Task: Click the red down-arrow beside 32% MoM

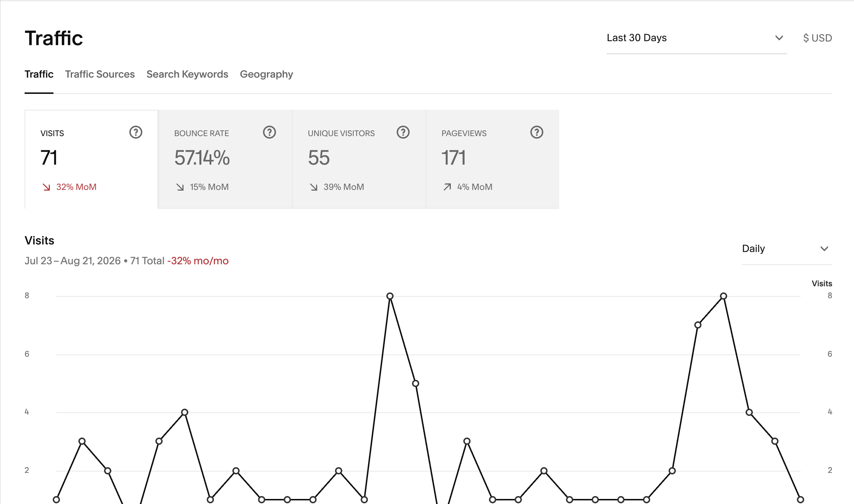Action: pos(46,187)
